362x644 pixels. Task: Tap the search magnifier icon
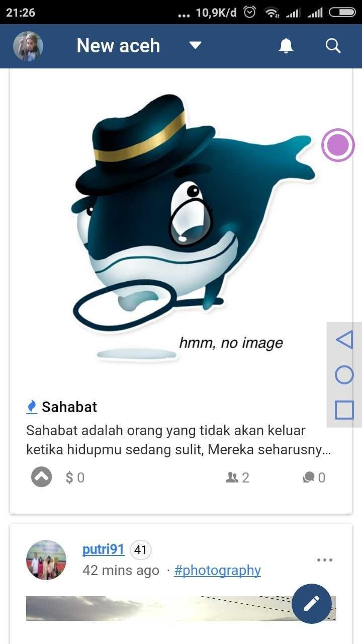pyautogui.click(x=333, y=46)
